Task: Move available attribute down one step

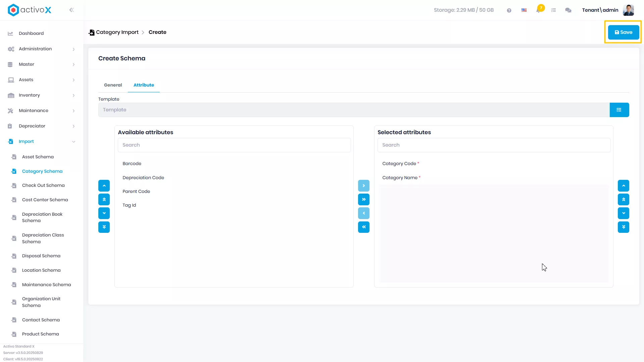Action: tap(104, 213)
